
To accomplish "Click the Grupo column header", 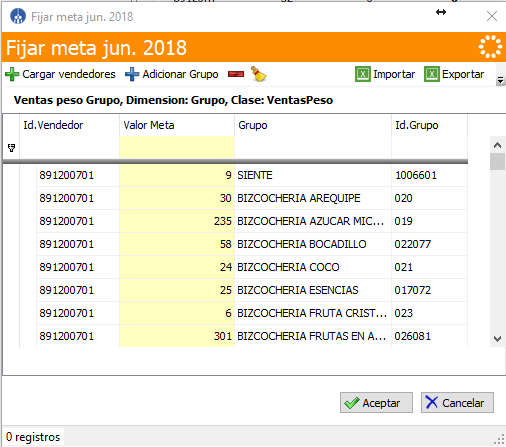I will (313, 125).
